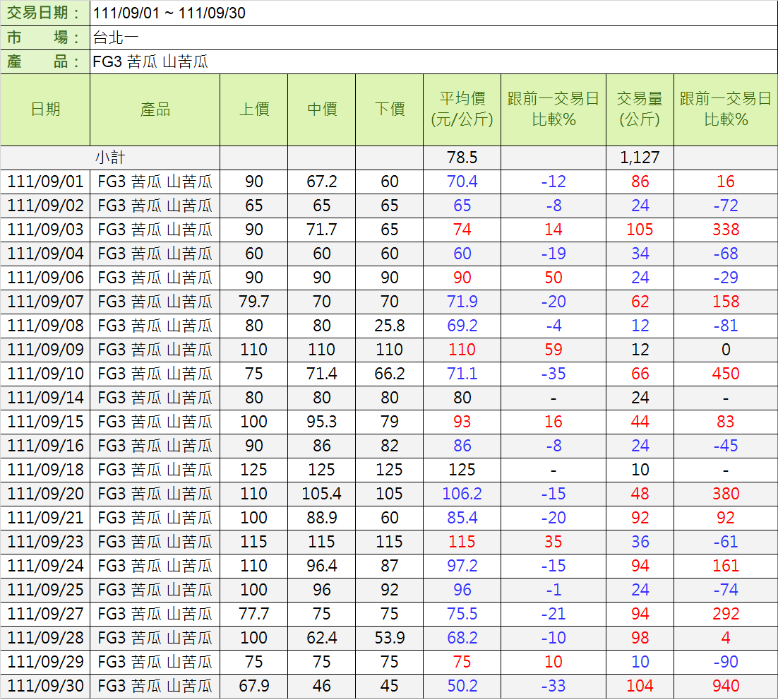
Task: Click the 交易量 (公斤) column header
Action: (640, 109)
